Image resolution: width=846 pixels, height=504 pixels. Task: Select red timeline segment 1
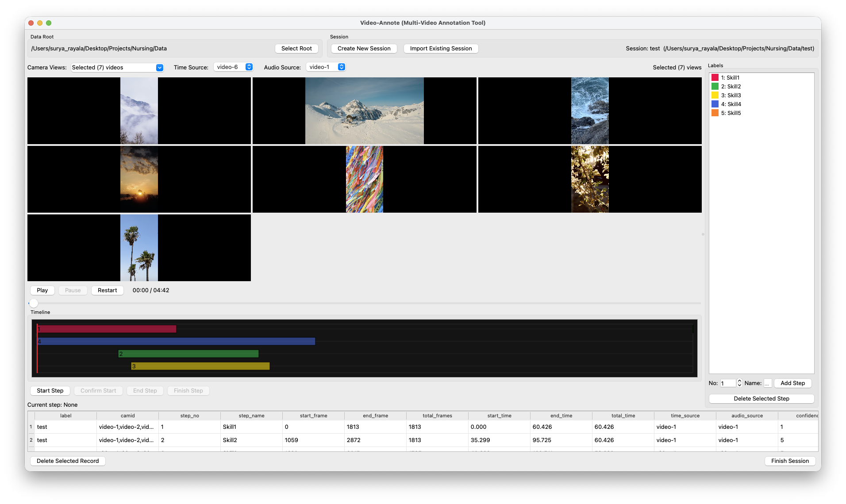(x=107, y=329)
